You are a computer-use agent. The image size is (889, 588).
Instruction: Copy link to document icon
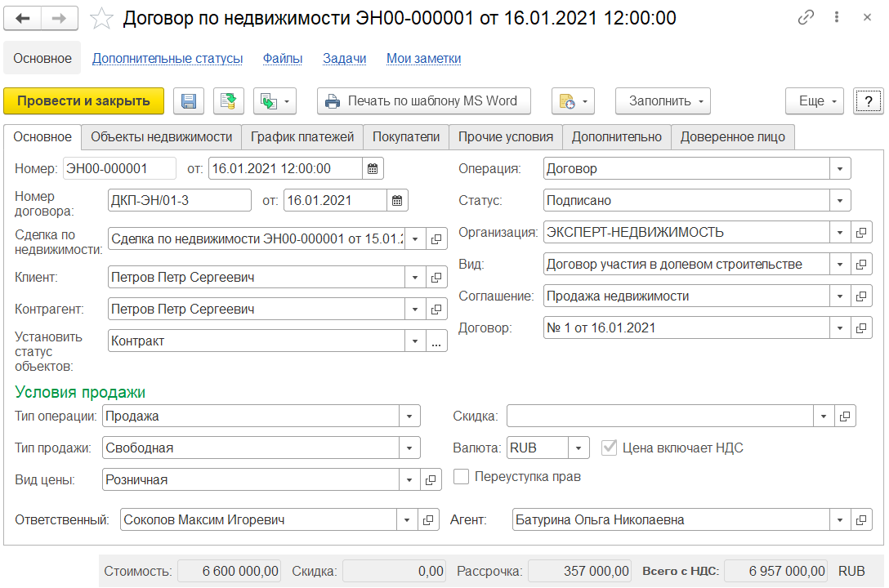coord(806,18)
